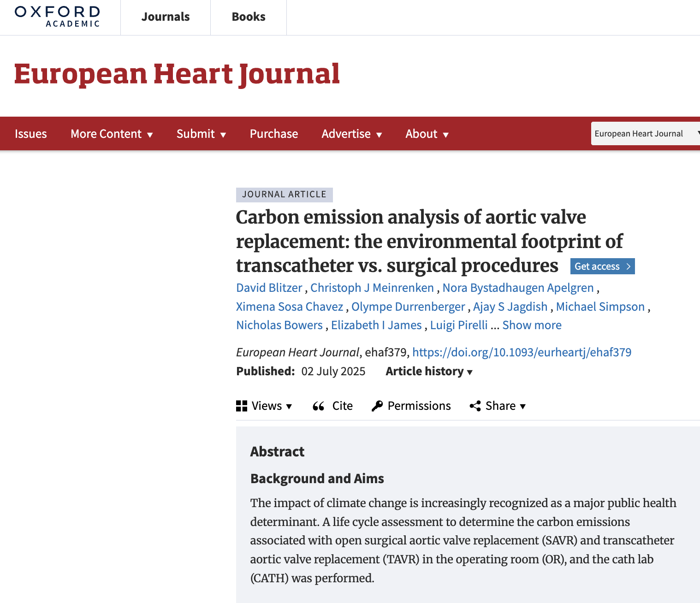Screen dimensions: 700x603
Task: Click the Cite quotation mark icon
Action: pos(318,406)
